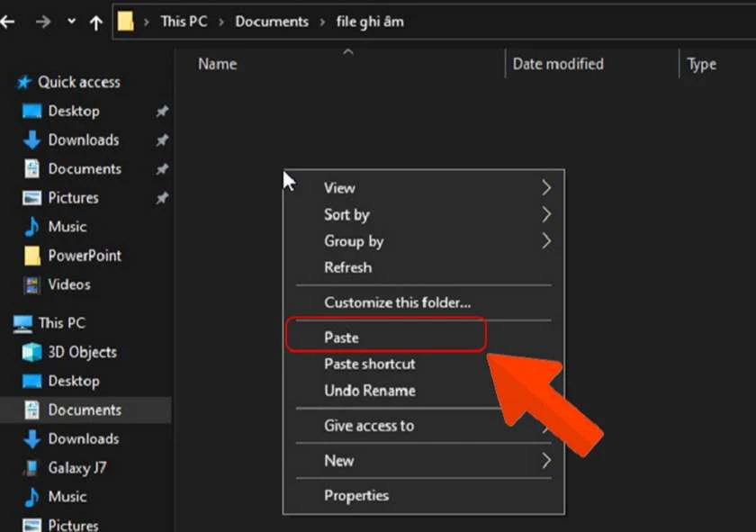The height and width of the screenshot is (532, 756).
Task: Click Quick access Pictures icon
Action: (31, 198)
